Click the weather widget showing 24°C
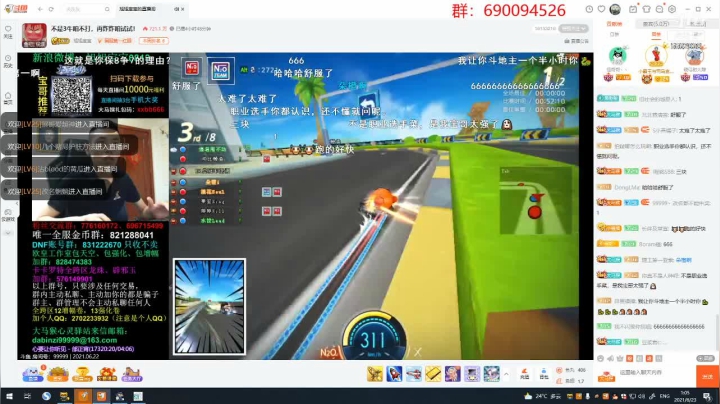720x404 pixels. pos(543,396)
